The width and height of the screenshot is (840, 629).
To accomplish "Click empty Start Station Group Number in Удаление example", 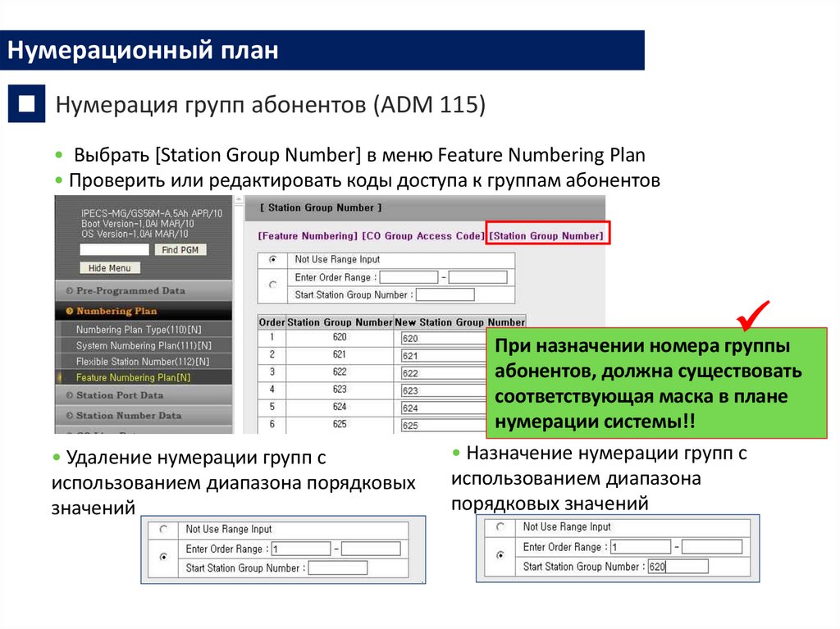I will (338, 568).
